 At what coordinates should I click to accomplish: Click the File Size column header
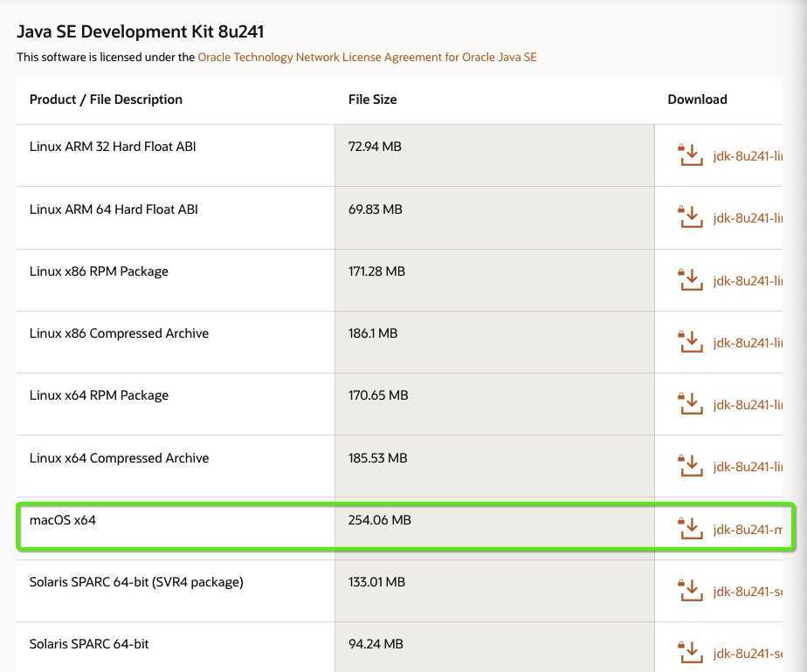372,99
